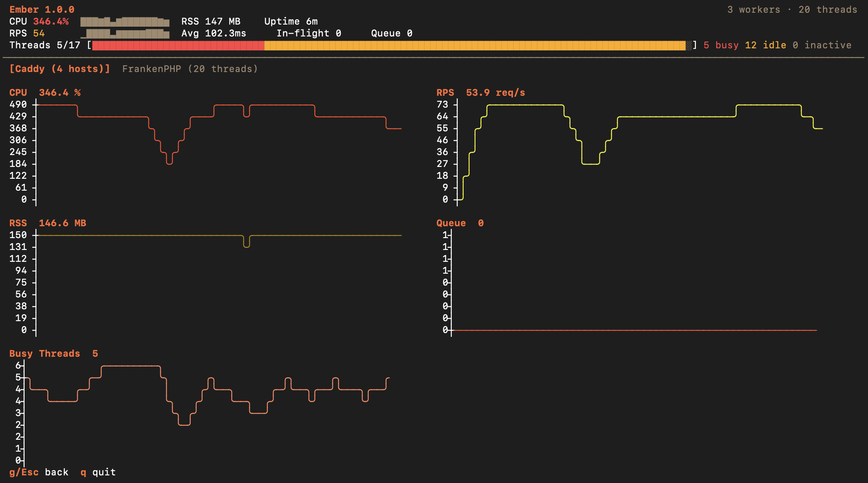Click the RSS 146.6 MB chart title

pyautogui.click(x=47, y=223)
